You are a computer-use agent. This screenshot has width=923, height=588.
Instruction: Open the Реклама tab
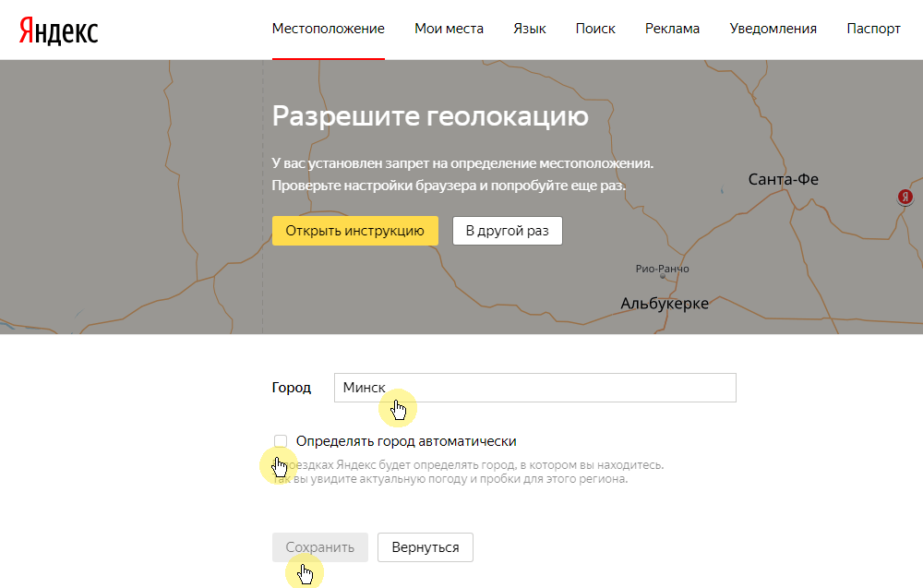[x=672, y=29]
